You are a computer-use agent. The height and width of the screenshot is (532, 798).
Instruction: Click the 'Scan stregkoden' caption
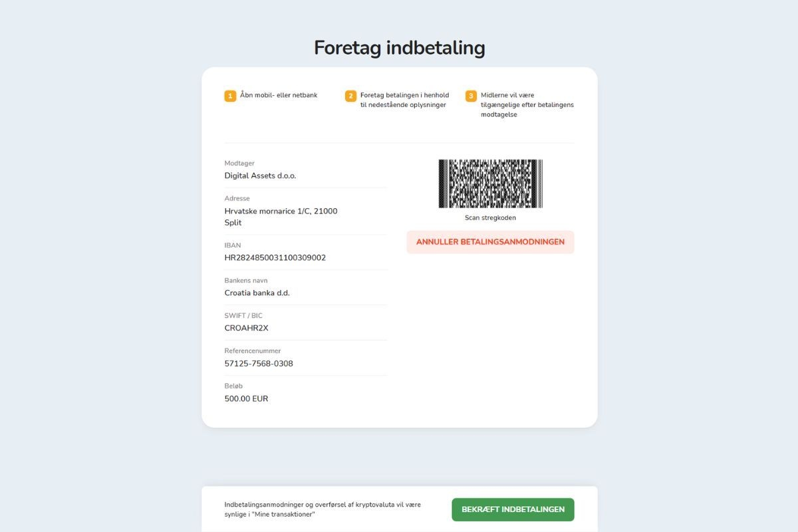tap(490, 218)
